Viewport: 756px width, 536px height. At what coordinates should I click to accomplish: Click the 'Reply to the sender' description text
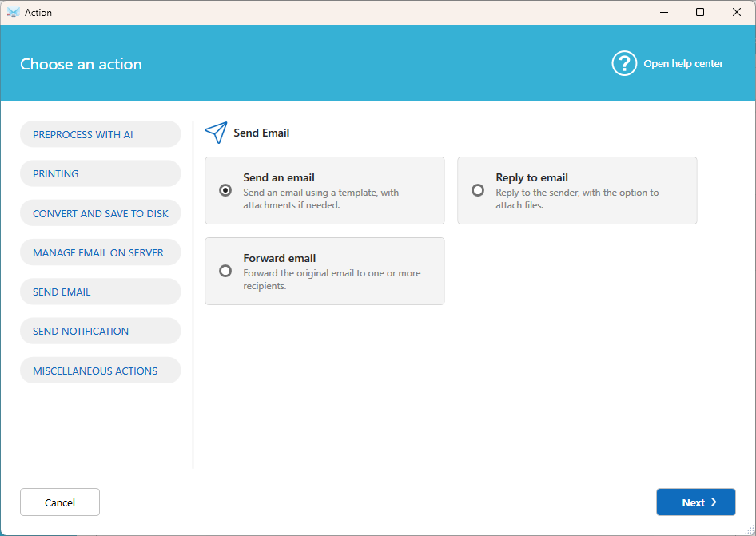tap(577, 199)
